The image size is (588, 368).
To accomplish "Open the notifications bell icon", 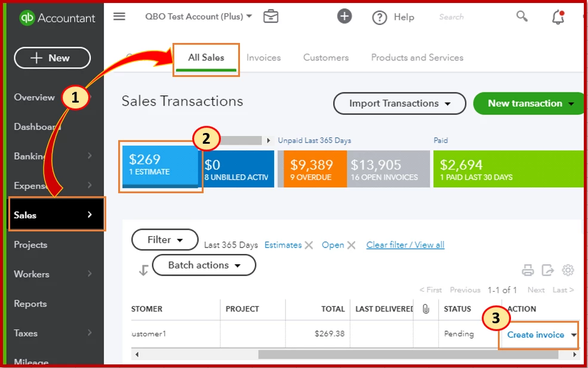I will tap(558, 17).
